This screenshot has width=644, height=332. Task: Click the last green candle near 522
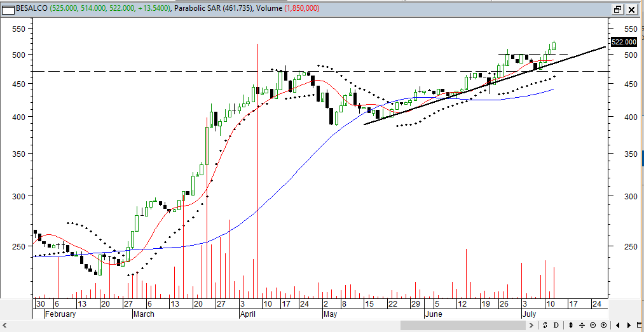coord(554,46)
